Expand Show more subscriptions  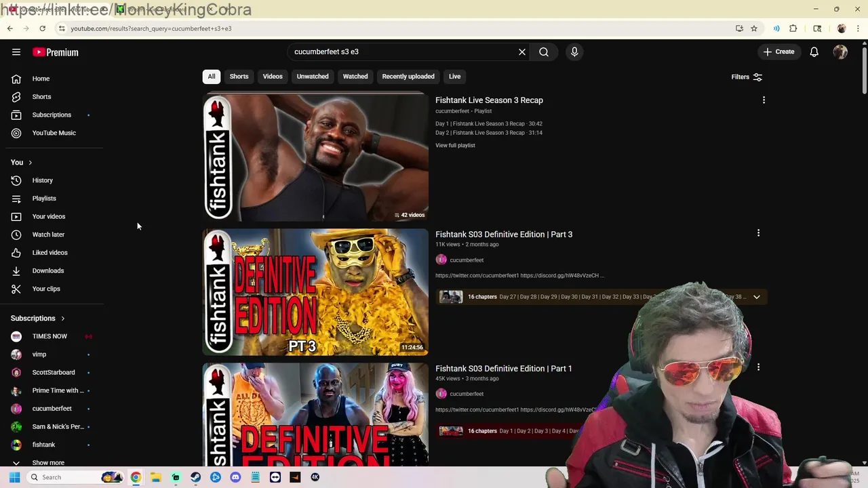pyautogui.click(x=54, y=462)
